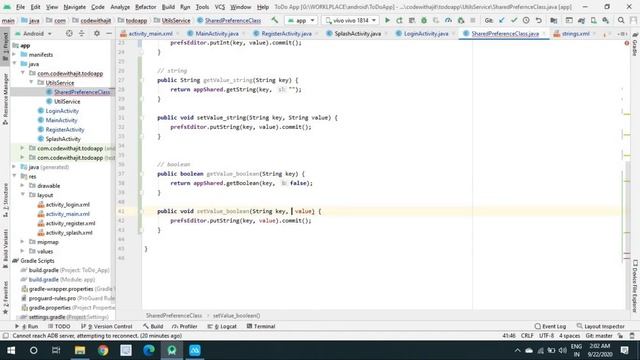Screen dimensions: 640x360
Task: Open Project panel gear settings
Action: pos(97,33)
